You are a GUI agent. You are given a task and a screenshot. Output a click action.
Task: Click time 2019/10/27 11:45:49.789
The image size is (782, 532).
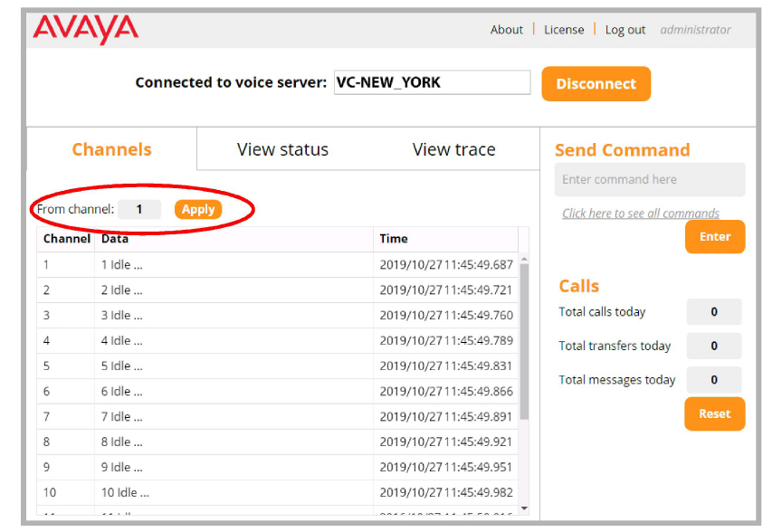tap(446, 341)
